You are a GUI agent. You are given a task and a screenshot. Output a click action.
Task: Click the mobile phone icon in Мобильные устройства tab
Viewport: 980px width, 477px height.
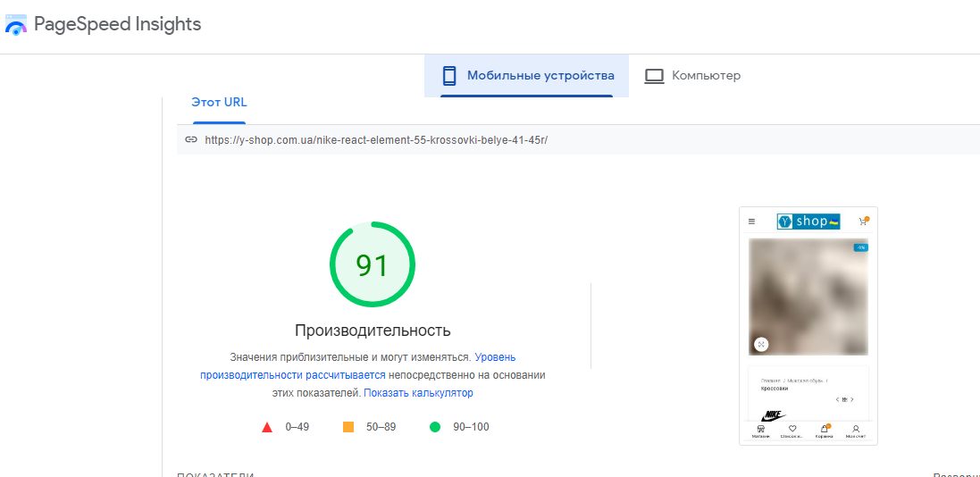point(448,76)
